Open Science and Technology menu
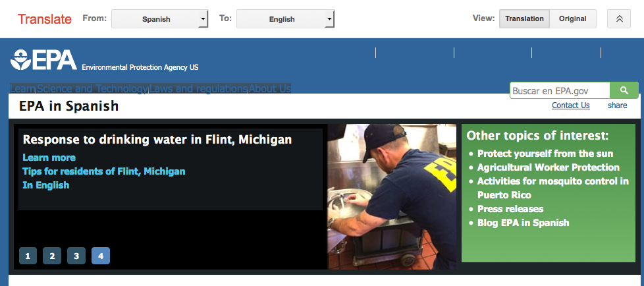The height and width of the screenshot is (286, 644). coord(92,88)
